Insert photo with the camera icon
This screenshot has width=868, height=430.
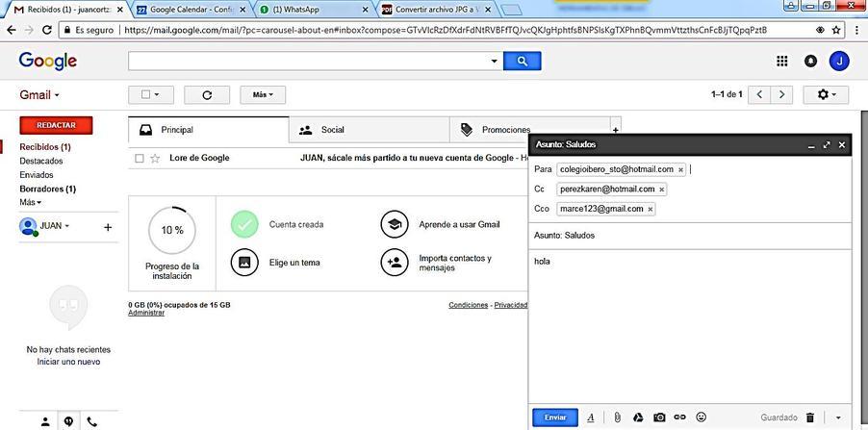coord(659,417)
